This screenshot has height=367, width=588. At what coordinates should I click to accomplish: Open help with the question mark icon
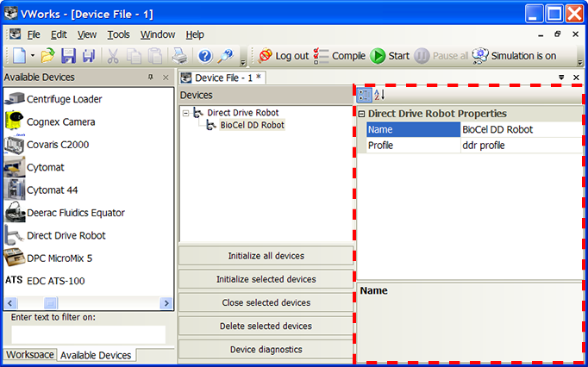(x=204, y=56)
